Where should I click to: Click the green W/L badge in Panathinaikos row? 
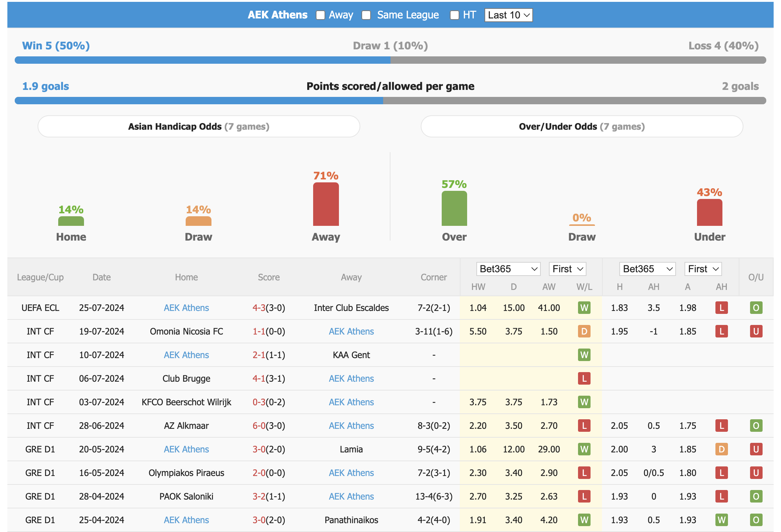coord(584,520)
